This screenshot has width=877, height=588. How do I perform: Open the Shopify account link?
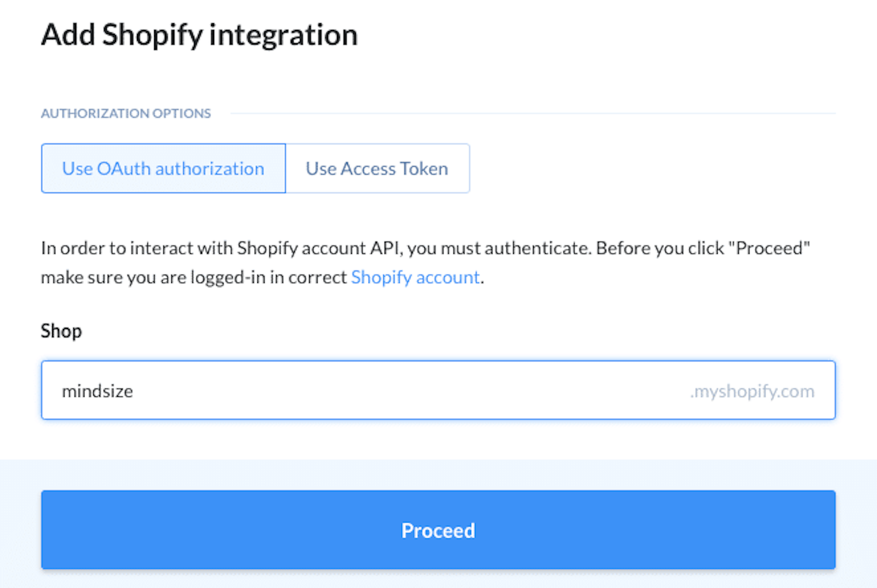[415, 278]
